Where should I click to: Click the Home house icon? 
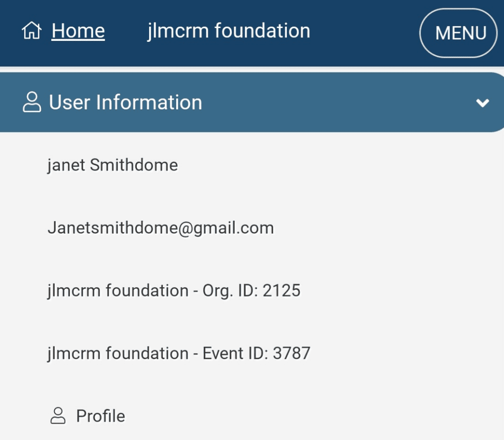click(31, 32)
